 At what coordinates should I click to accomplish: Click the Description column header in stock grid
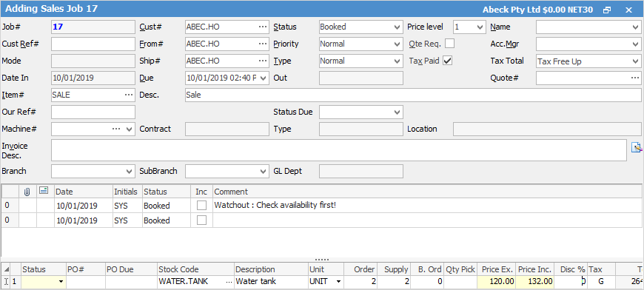271,269
